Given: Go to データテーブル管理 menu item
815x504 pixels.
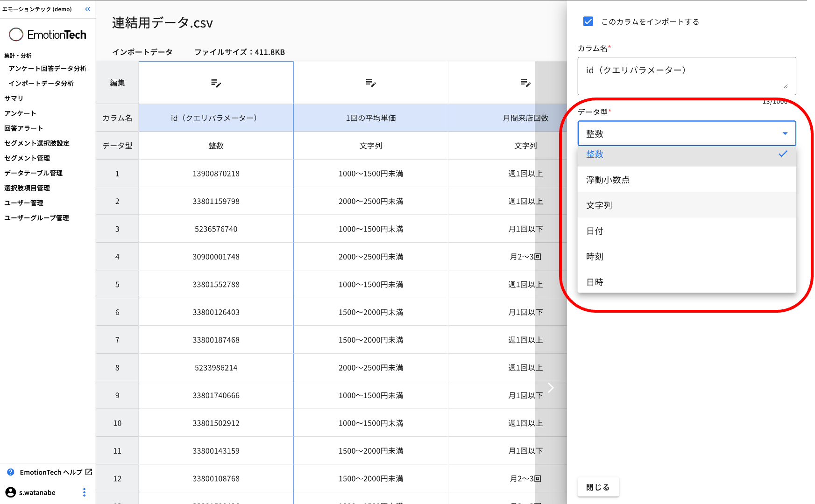Looking at the screenshot, I should (x=33, y=173).
